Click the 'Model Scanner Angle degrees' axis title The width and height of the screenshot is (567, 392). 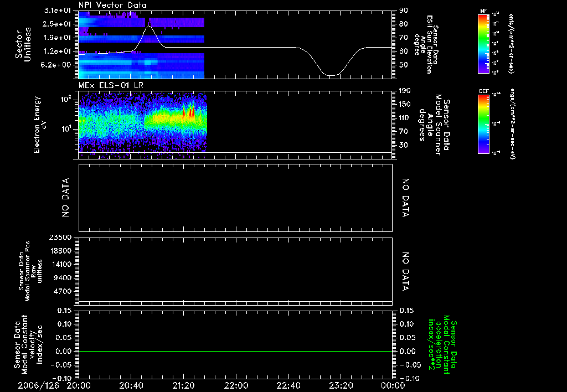(x=434, y=125)
